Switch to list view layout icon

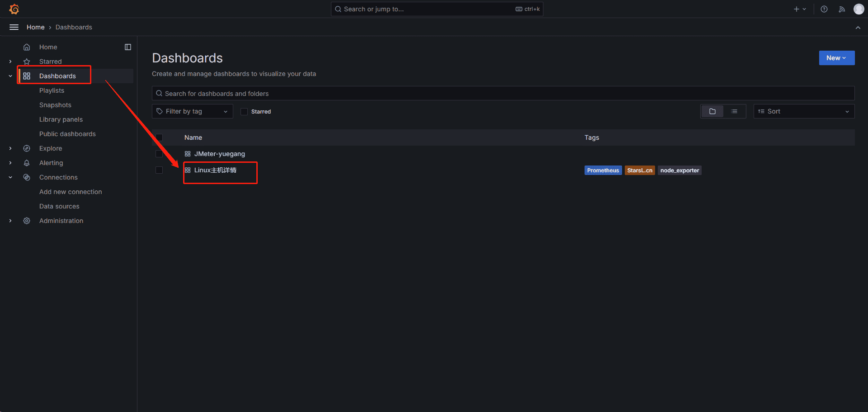(735, 111)
